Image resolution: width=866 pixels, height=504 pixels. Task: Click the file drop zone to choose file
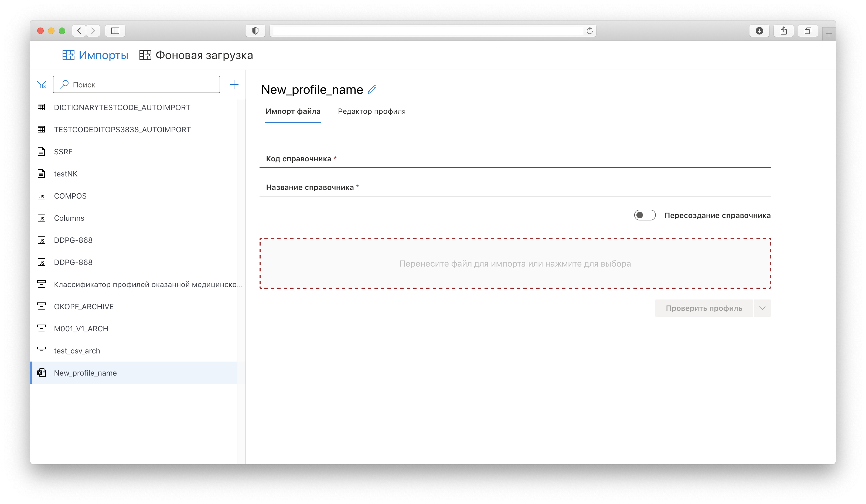tap(515, 263)
